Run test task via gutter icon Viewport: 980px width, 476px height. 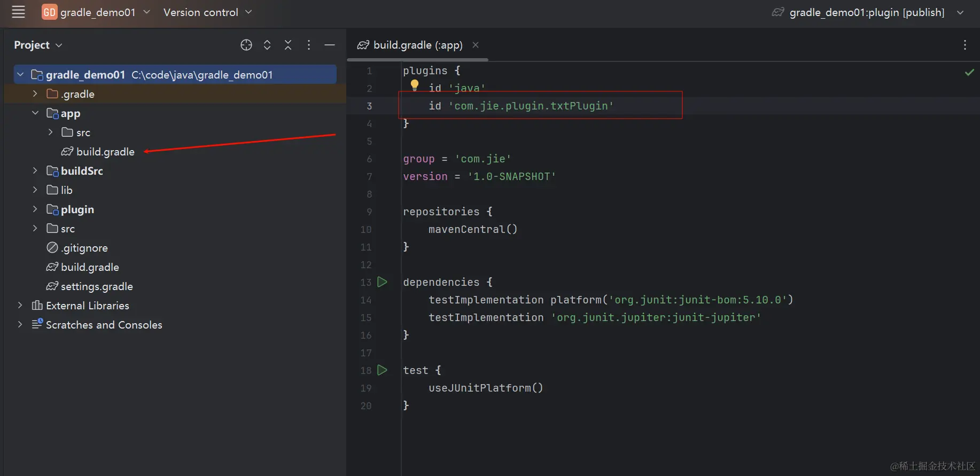(x=382, y=370)
